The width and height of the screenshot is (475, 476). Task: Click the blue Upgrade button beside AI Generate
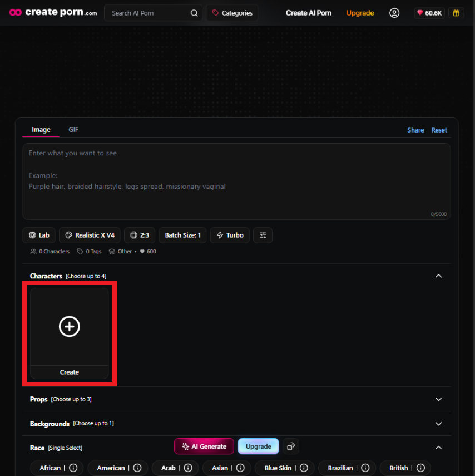[x=259, y=446]
